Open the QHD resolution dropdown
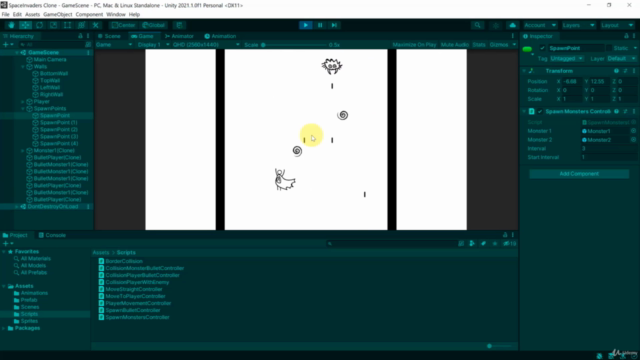Screen dimensions: 640x360 206,44
